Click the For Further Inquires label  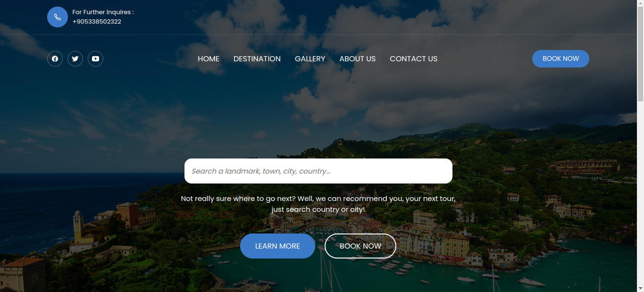tap(103, 12)
